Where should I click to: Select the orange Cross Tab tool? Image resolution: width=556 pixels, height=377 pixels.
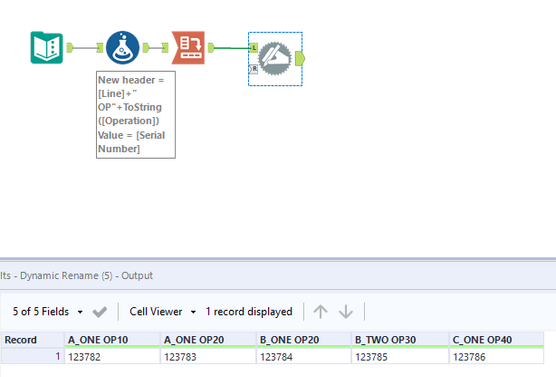click(188, 48)
